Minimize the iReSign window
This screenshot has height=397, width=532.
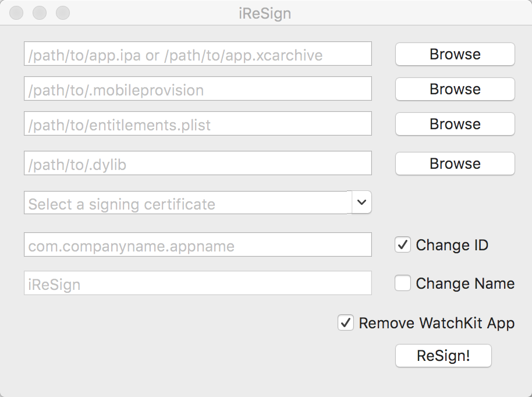pos(40,13)
